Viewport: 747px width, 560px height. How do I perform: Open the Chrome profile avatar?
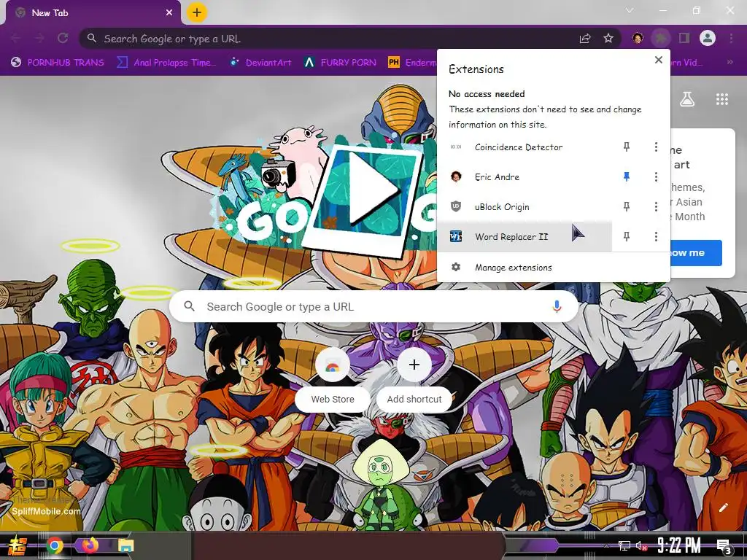pos(708,38)
